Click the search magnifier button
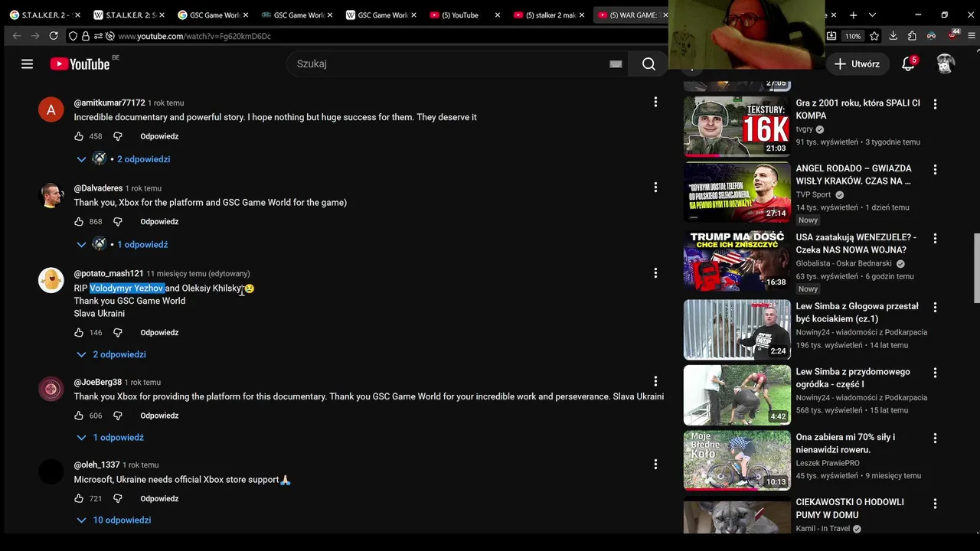This screenshot has height=551, width=980. click(648, 64)
